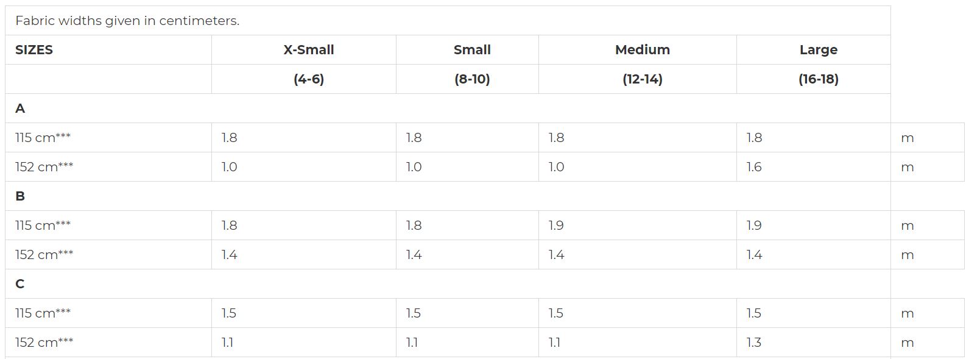Select the (16-18) size range cell
980x359 pixels.
click(818, 79)
